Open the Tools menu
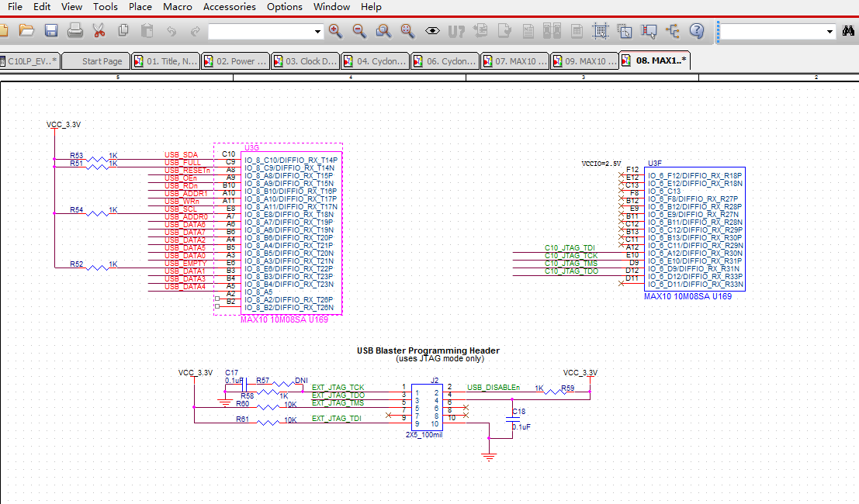859x504 pixels. [x=106, y=6]
